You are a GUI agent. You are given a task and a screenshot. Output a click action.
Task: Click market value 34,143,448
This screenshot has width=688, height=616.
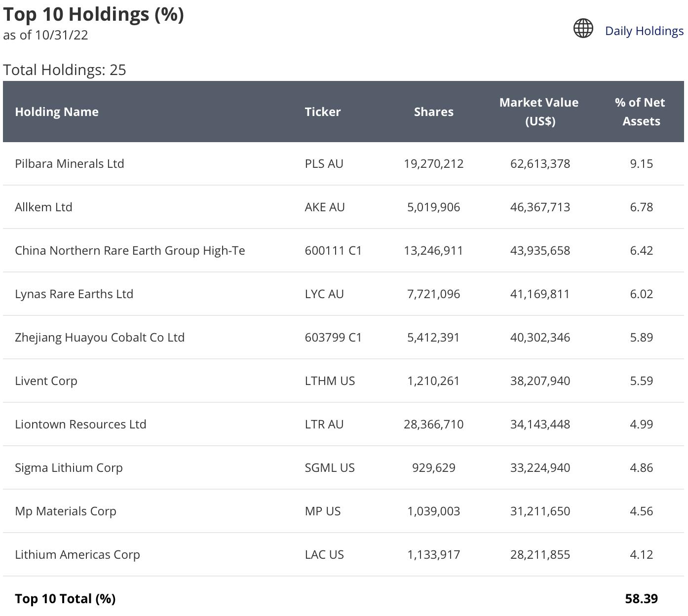pos(540,424)
